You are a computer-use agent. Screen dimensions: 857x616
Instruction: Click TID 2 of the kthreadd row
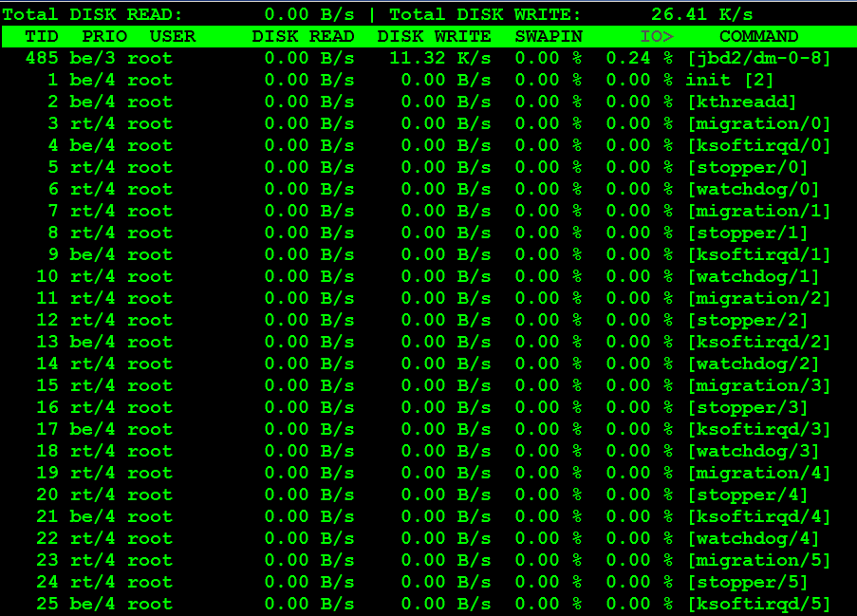(53, 102)
